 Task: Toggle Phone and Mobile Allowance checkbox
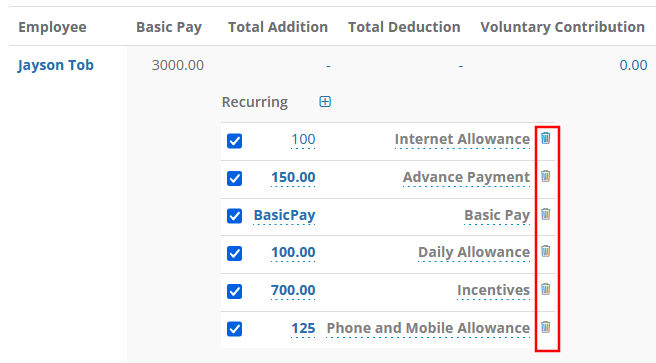click(x=234, y=329)
